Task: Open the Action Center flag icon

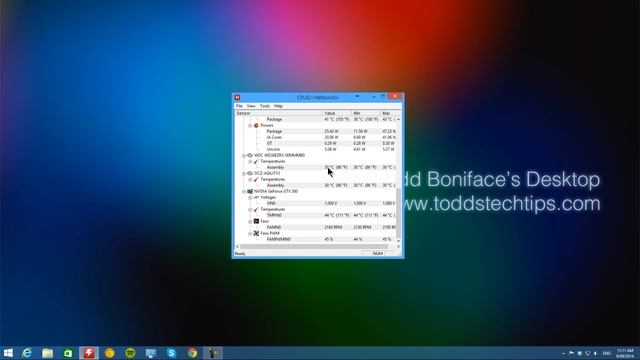Action: tap(571, 353)
